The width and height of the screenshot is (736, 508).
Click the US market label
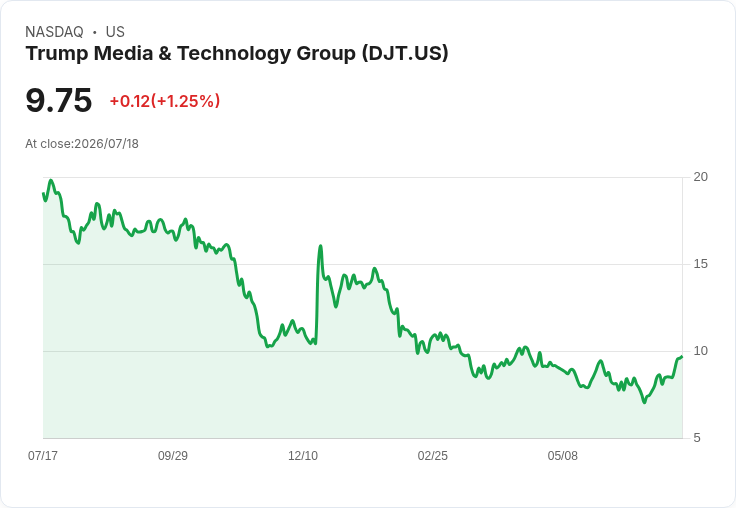(x=115, y=32)
